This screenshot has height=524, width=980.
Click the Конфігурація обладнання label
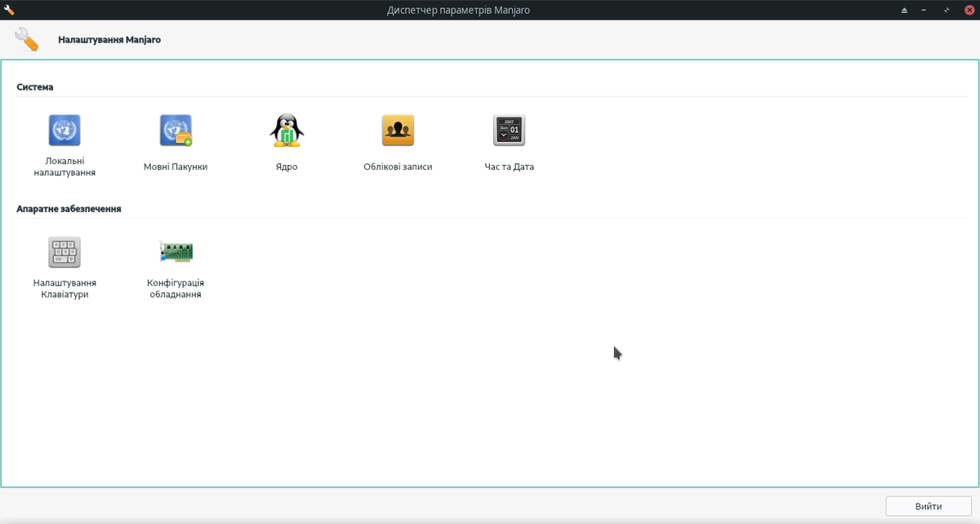176,289
